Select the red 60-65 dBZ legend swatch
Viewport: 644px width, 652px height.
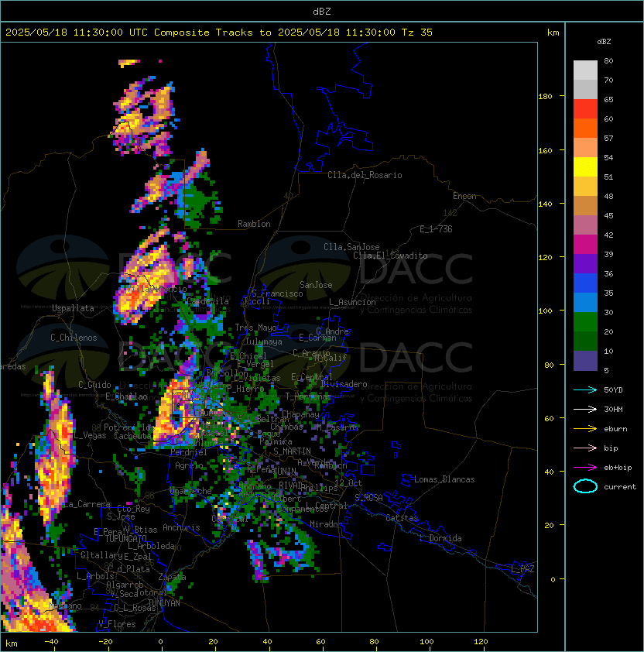(x=585, y=109)
